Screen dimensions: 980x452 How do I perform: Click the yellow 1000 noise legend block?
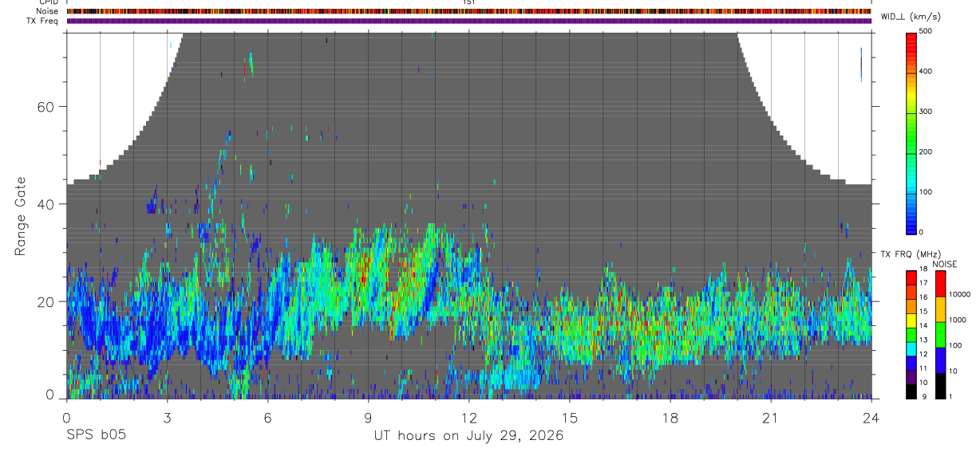click(x=940, y=309)
